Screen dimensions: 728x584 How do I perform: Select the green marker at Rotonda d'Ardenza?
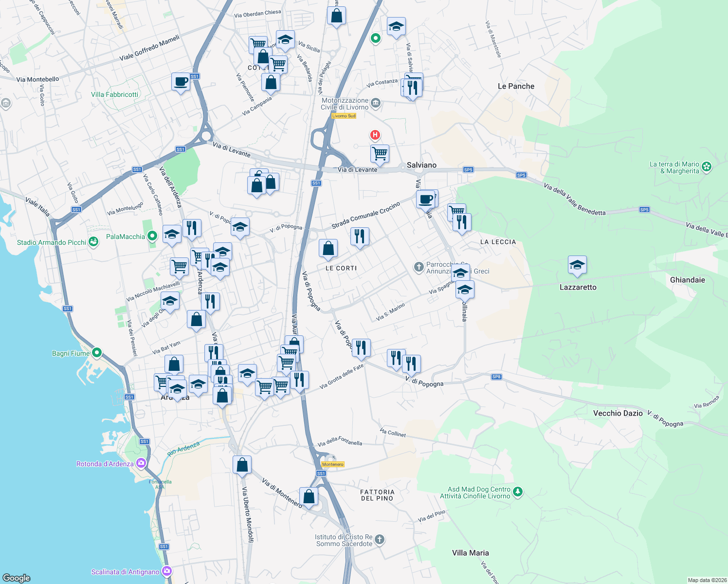pyautogui.click(x=141, y=463)
